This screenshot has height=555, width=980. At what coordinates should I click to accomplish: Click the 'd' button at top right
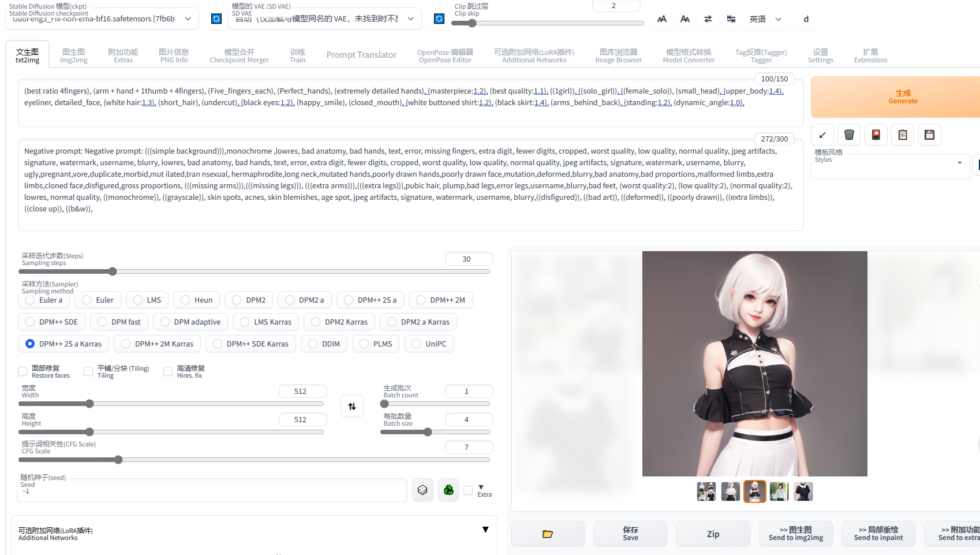pyautogui.click(x=806, y=19)
